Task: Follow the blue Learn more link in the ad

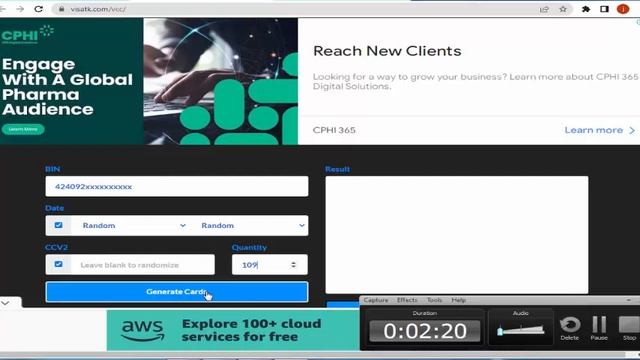Action: [600, 130]
